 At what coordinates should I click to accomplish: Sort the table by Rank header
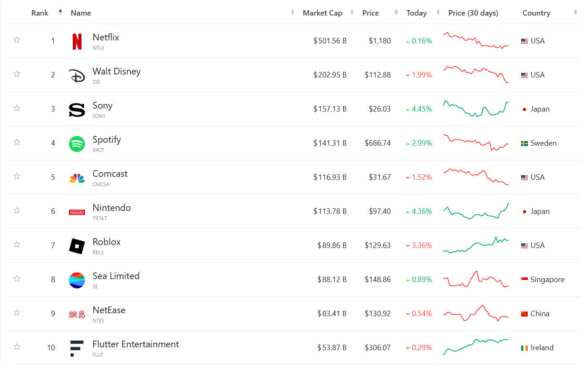coord(40,13)
